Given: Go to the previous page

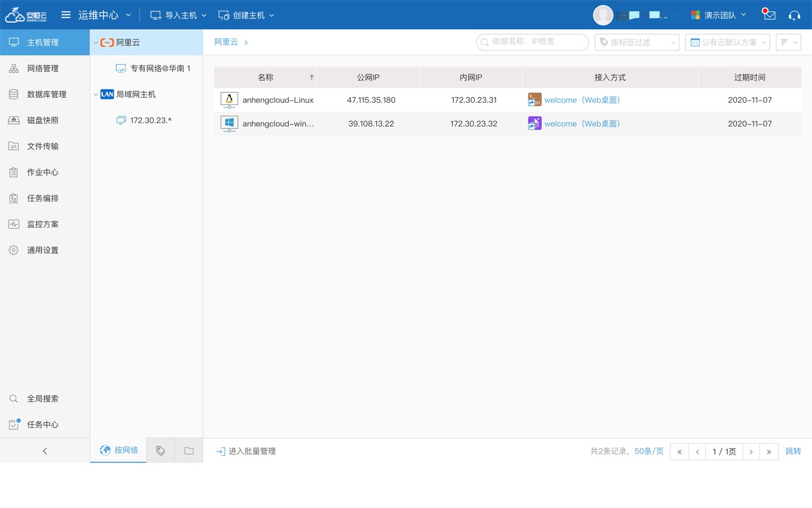Looking at the screenshot, I should point(697,451).
